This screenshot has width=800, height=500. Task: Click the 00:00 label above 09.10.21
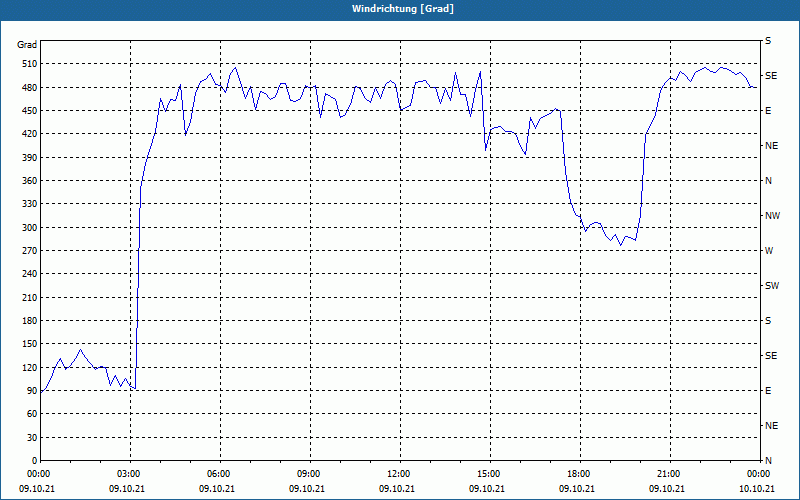tap(37, 474)
